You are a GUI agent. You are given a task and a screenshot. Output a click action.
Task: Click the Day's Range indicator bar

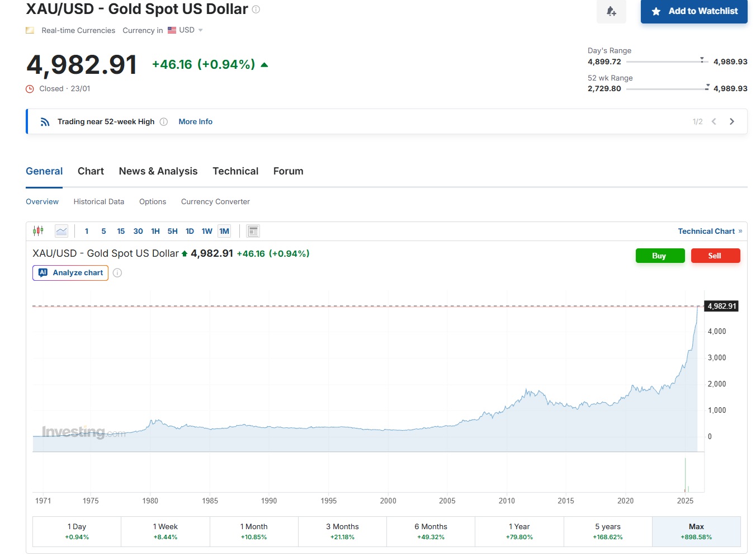click(667, 62)
